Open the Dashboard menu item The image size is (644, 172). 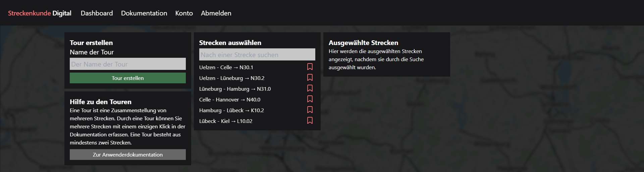click(x=97, y=13)
